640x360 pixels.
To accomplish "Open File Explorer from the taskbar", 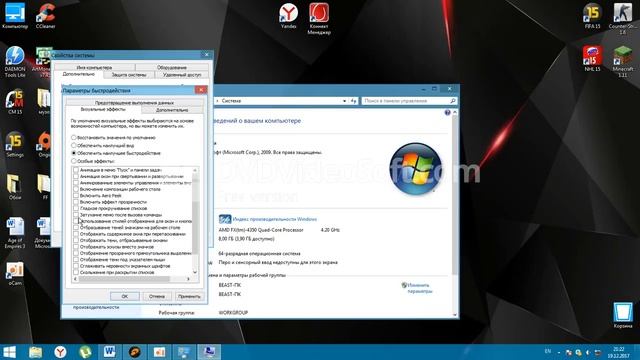I will pos(36,352).
